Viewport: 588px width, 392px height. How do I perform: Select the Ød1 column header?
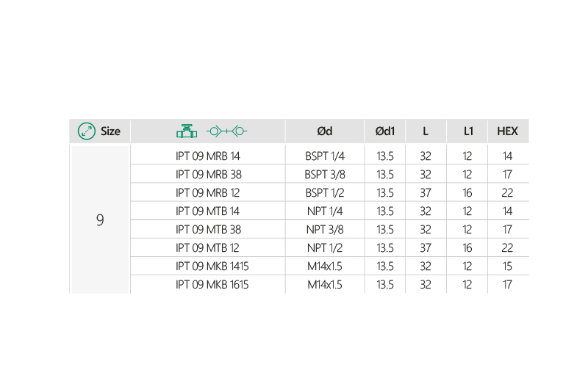pyautogui.click(x=385, y=131)
